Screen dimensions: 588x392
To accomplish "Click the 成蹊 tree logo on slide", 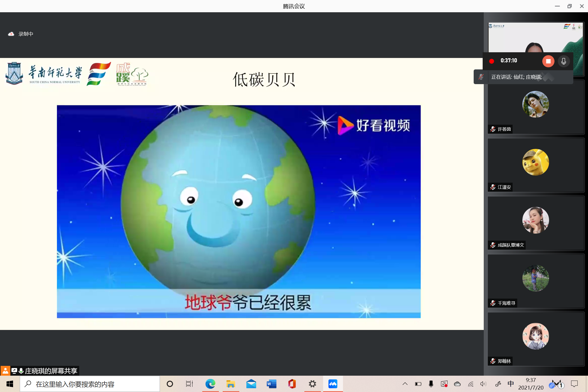I will 132,74.
